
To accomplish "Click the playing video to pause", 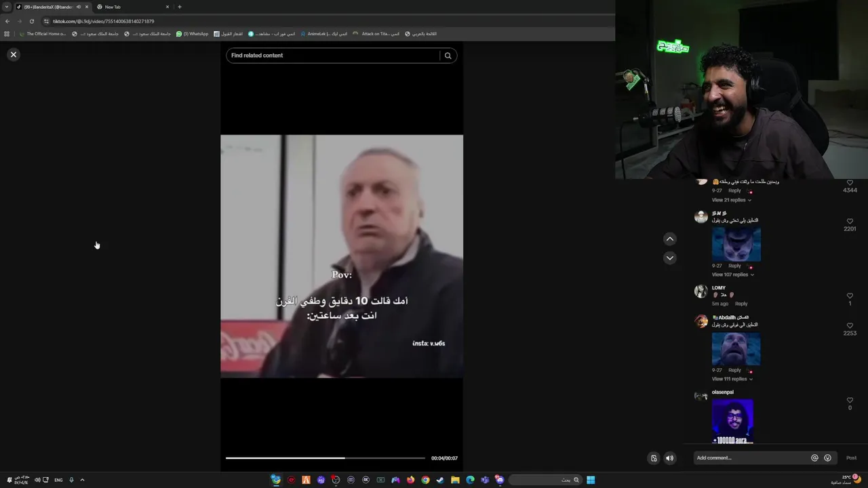I will [x=342, y=256].
